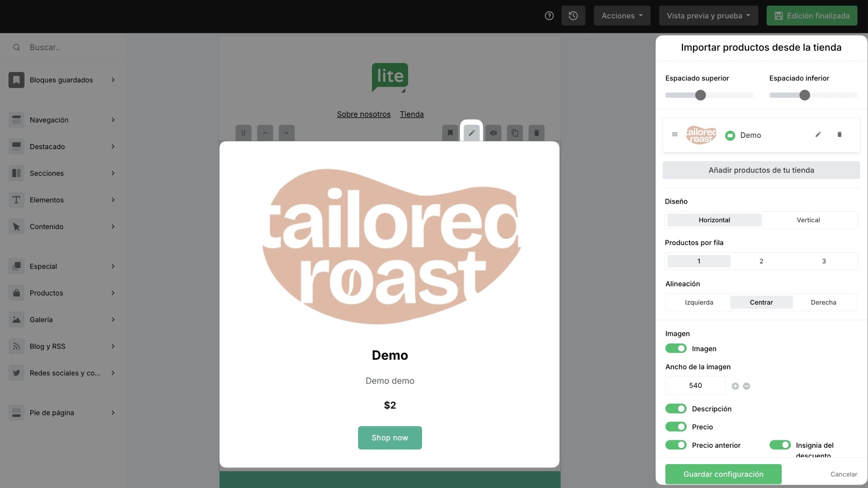Image resolution: width=868 pixels, height=488 pixels.
Task: Choose Centrar alignment
Action: (x=761, y=302)
